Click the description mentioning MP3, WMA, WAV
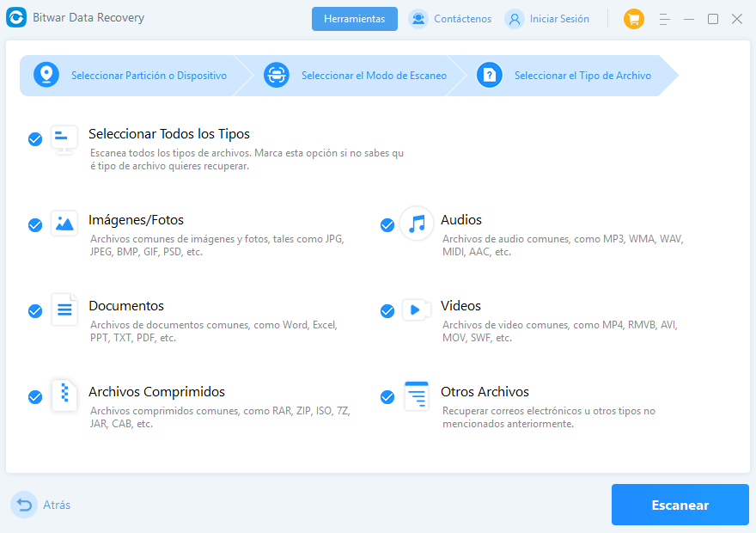Viewport: 756px width, 533px height. pyautogui.click(x=563, y=245)
